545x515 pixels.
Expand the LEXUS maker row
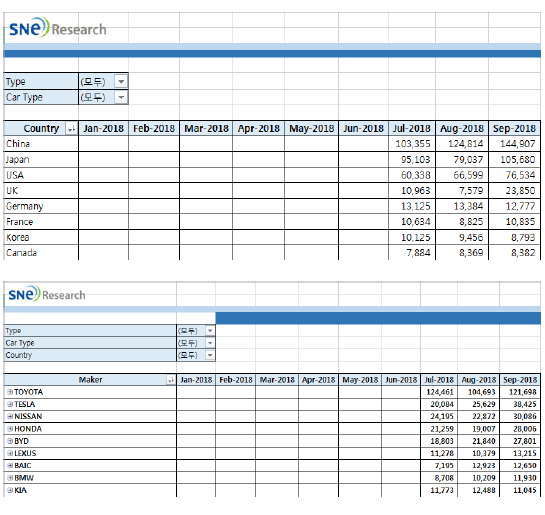10,453
